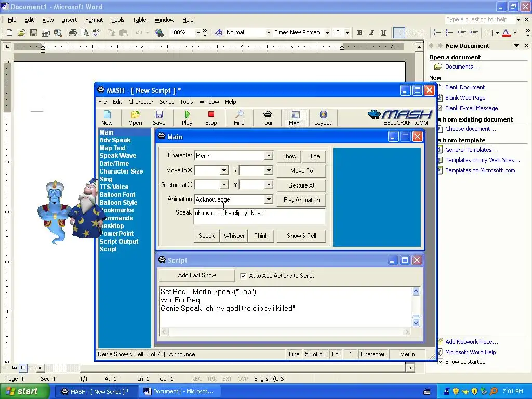The image size is (532, 399).
Task: Click Word's Print Preview icon
Action: click(x=84, y=33)
